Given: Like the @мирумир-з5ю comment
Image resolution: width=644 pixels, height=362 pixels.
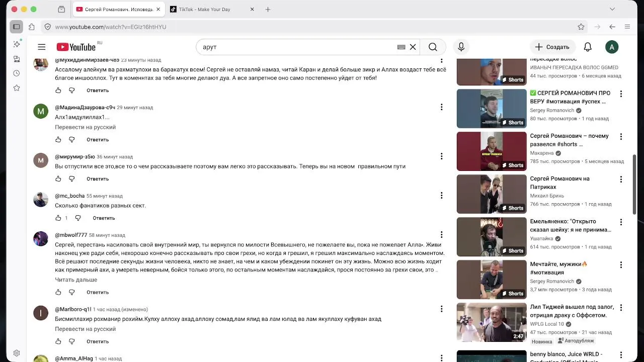Looking at the screenshot, I should [58, 178].
